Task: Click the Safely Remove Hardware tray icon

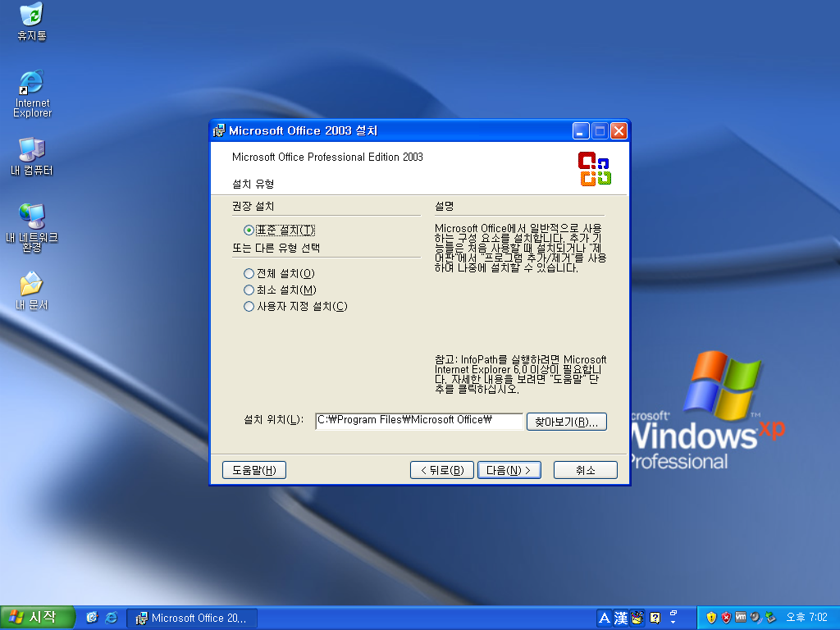Action: (x=770, y=618)
